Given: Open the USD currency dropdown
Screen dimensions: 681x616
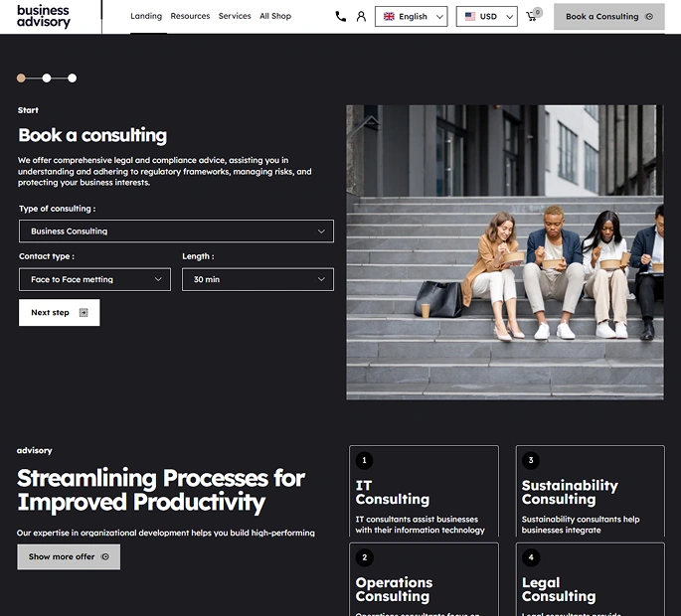Looking at the screenshot, I should 486,17.
